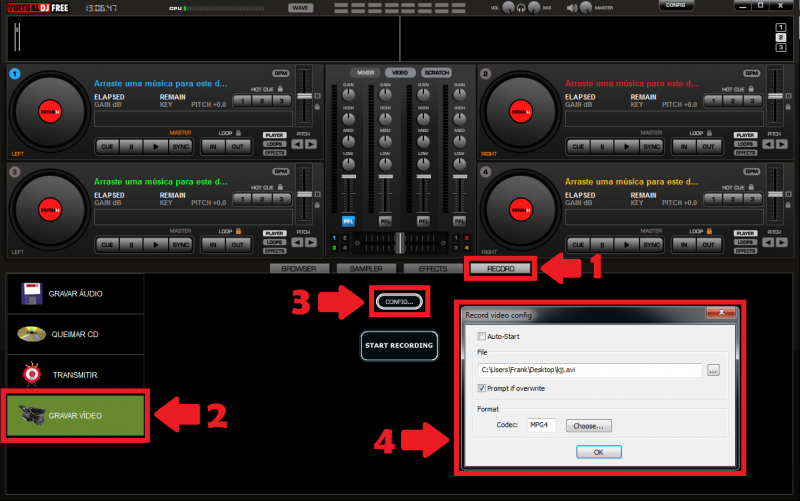This screenshot has height=501, width=800.
Task: Set loop Out on deck 1
Action: click(x=238, y=146)
